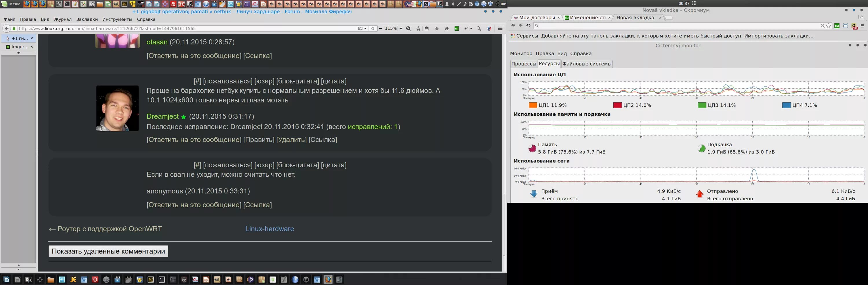The image size is (868, 285).
Task: Open the Сервисы apps shortcut in Chromium
Action: [x=524, y=36]
